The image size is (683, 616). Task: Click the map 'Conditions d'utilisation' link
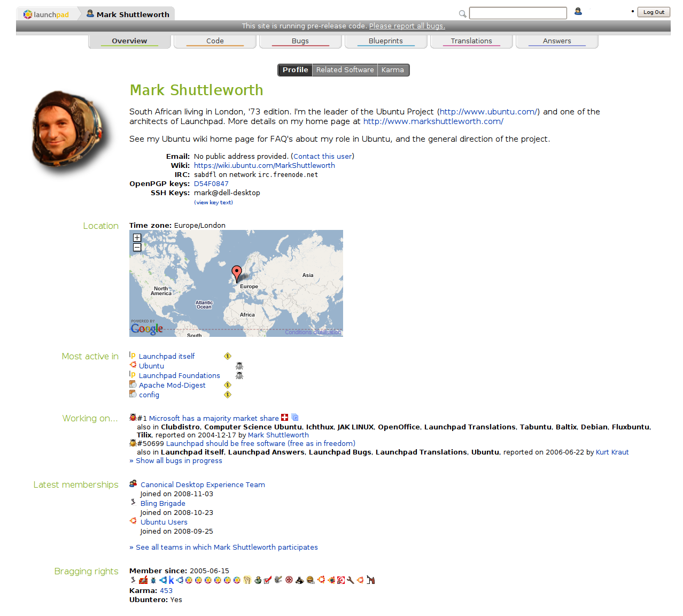[313, 332]
